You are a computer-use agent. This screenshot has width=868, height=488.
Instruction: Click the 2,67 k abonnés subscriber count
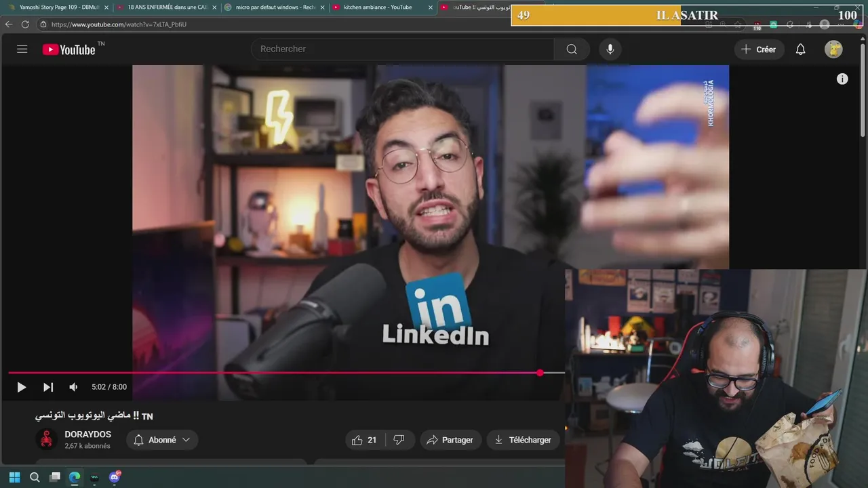tap(87, 446)
